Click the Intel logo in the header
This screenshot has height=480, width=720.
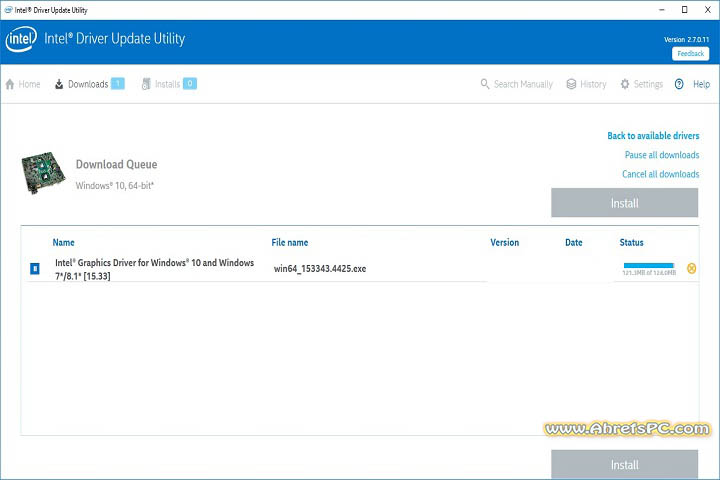pyautogui.click(x=21, y=39)
